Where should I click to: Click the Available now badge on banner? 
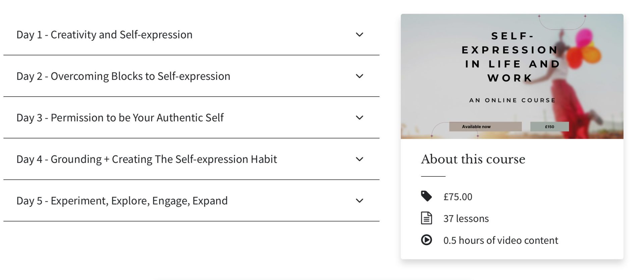[485, 126]
